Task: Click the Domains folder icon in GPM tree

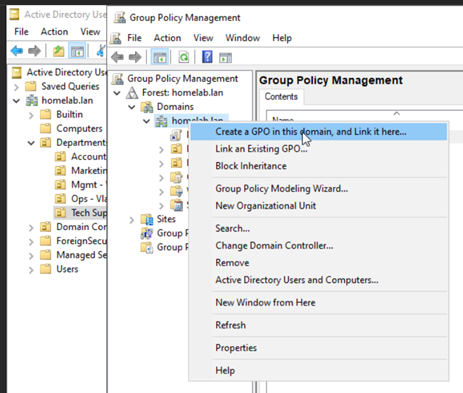Action: coord(147,107)
